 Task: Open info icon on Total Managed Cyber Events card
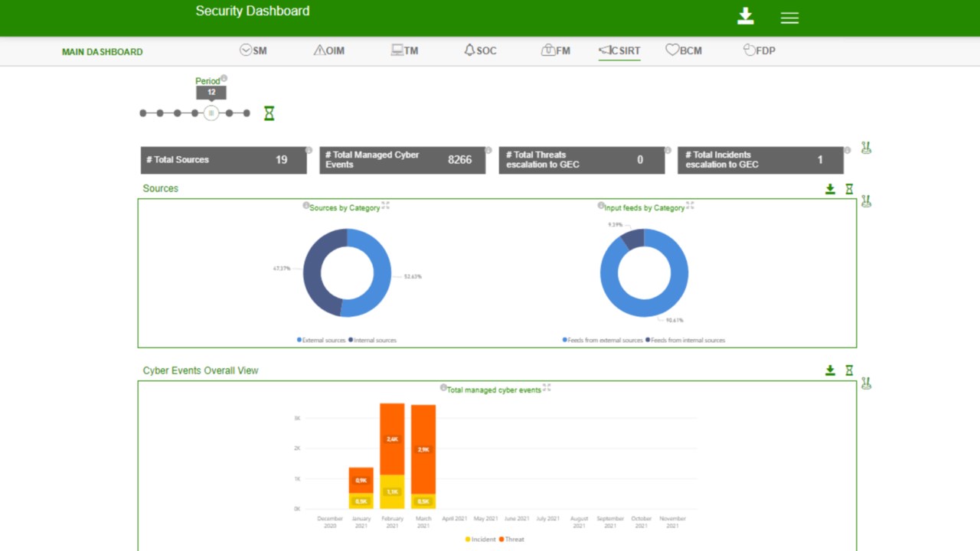click(488, 150)
